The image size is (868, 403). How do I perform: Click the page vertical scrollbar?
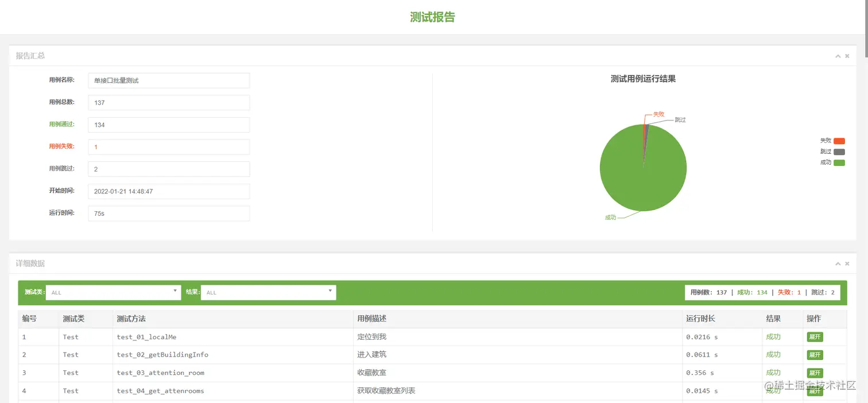click(x=865, y=30)
